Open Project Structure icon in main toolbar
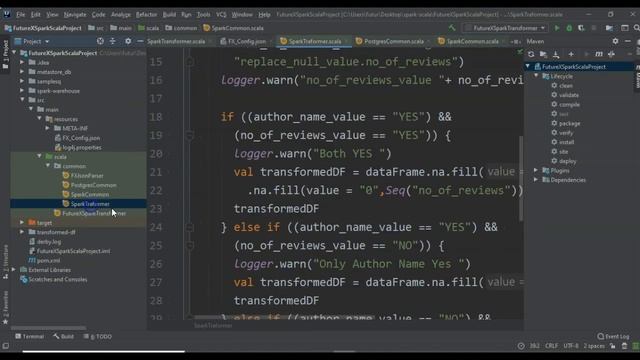The width and height of the screenshot is (640, 360). tap(609, 28)
